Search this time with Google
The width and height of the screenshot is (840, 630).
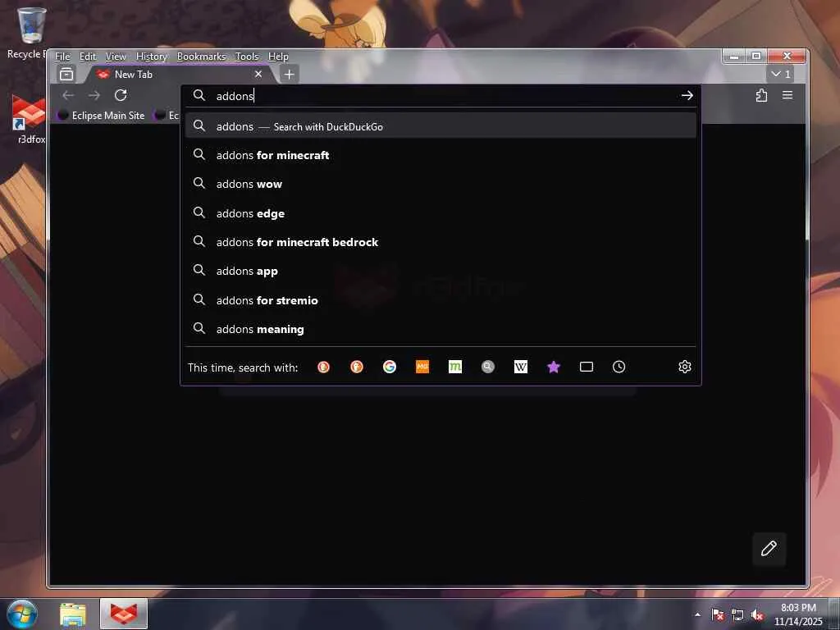[390, 367]
